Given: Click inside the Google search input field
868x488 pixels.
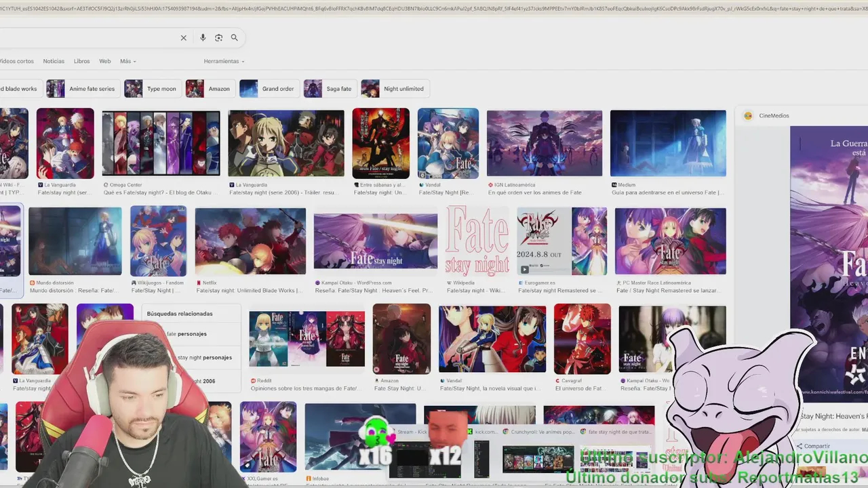Looking at the screenshot, I should tap(88, 38).
